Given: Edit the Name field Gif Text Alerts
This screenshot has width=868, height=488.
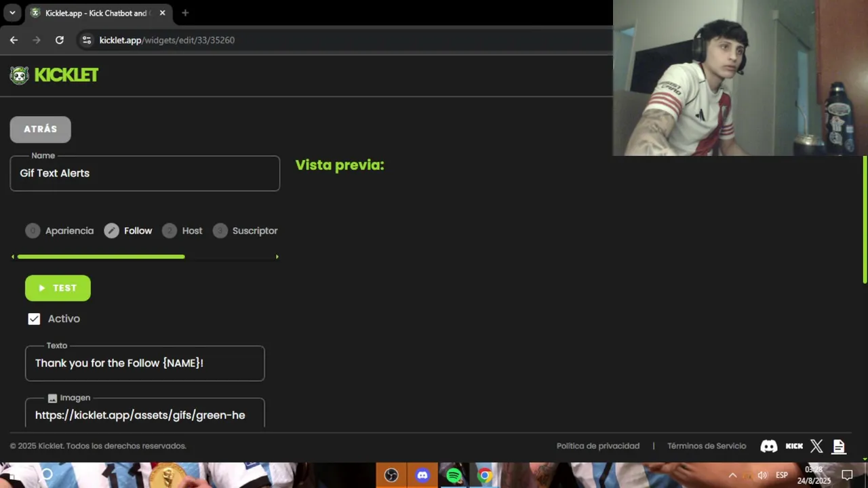Looking at the screenshot, I should pyautogui.click(x=144, y=174).
